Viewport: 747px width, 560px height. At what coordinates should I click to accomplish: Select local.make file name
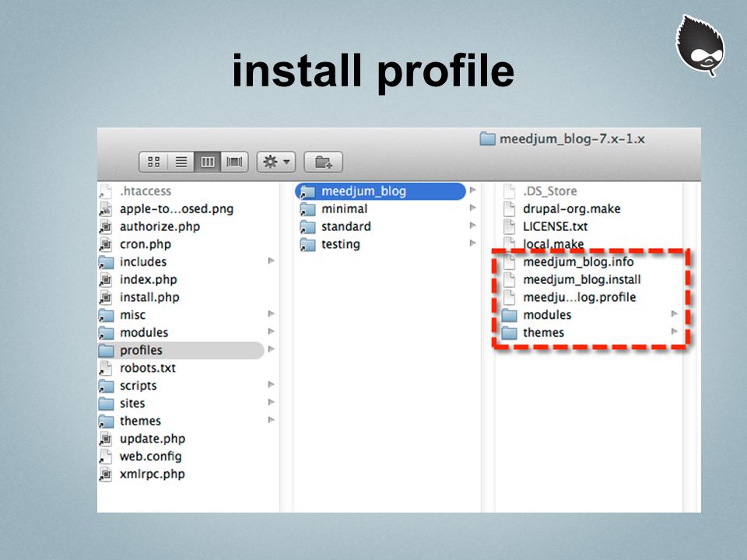553,244
